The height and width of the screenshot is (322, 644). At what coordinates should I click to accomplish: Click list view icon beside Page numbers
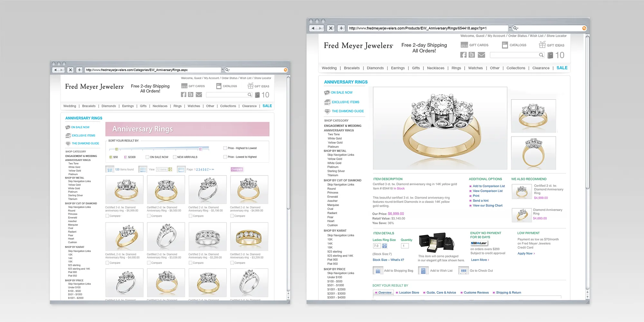pyautogui.click(x=181, y=169)
